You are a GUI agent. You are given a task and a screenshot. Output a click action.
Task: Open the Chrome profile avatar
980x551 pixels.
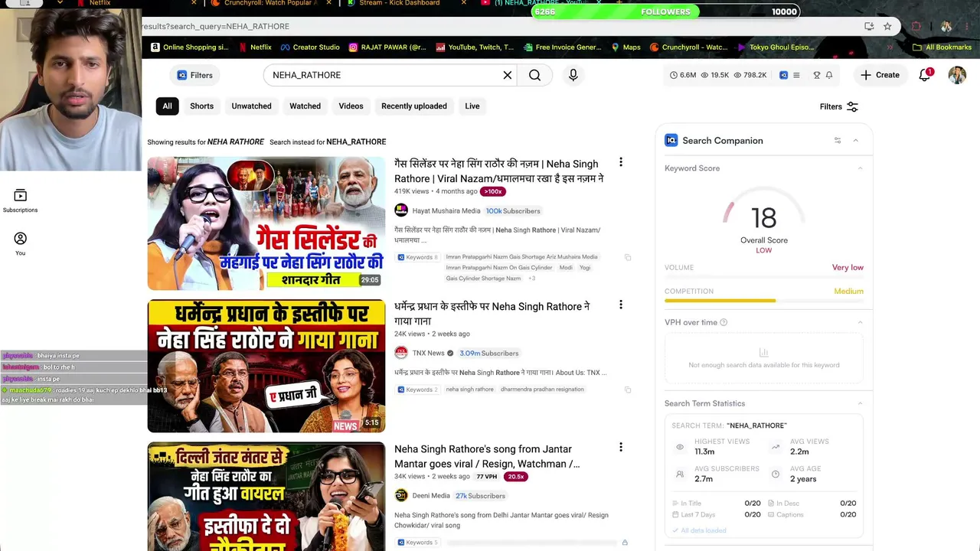[946, 26]
